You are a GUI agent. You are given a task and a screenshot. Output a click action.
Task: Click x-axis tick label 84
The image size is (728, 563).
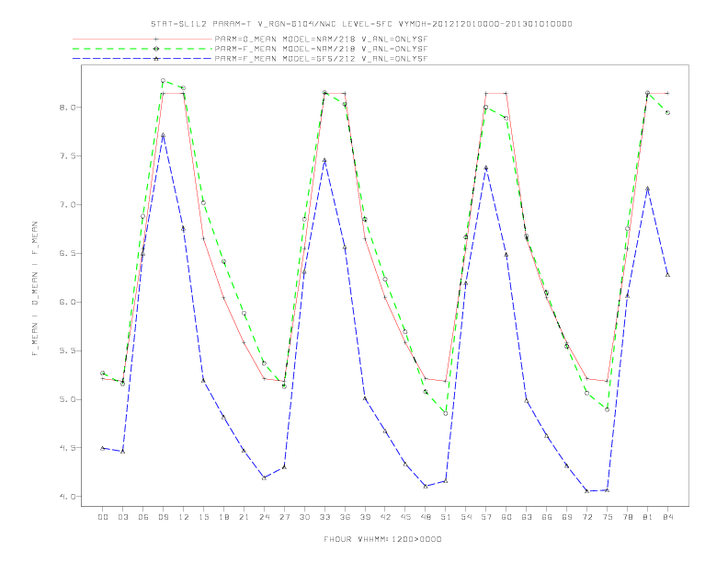tap(668, 517)
